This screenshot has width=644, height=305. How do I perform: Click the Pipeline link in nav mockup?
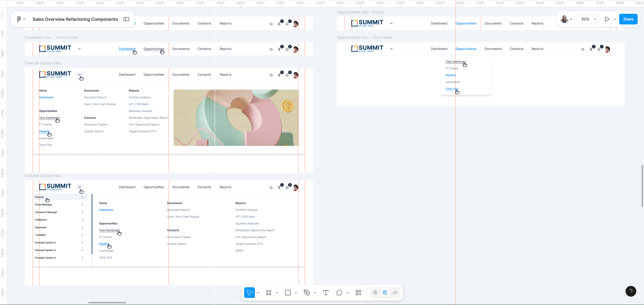450,75
